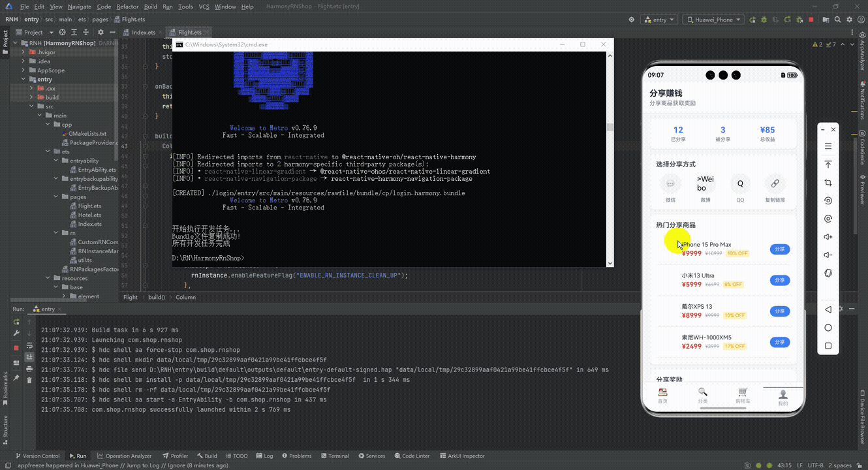Image resolution: width=868 pixels, height=470 pixels.
Task: Click UTF-8 encoding in status bar
Action: click(x=815, y=465)
